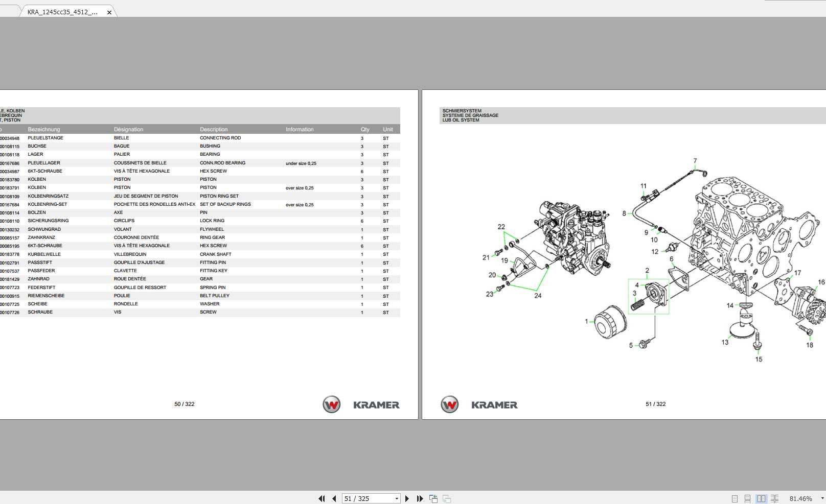Click the COURONNE DENTÉE cell
Viewport: 826px width, 504px height.
136,237
